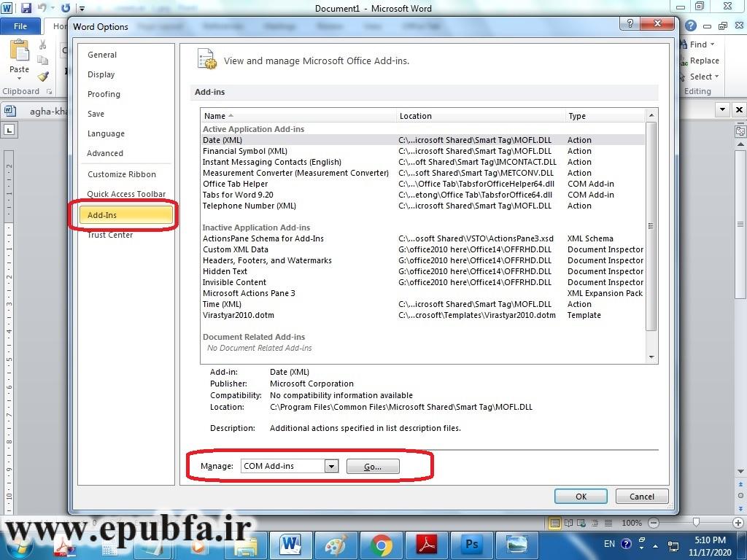The width and height of the screenshot is (747, 560).
Task: Click the Save icon in Quick Access Toolbar
Action: [x=26, y=9]
